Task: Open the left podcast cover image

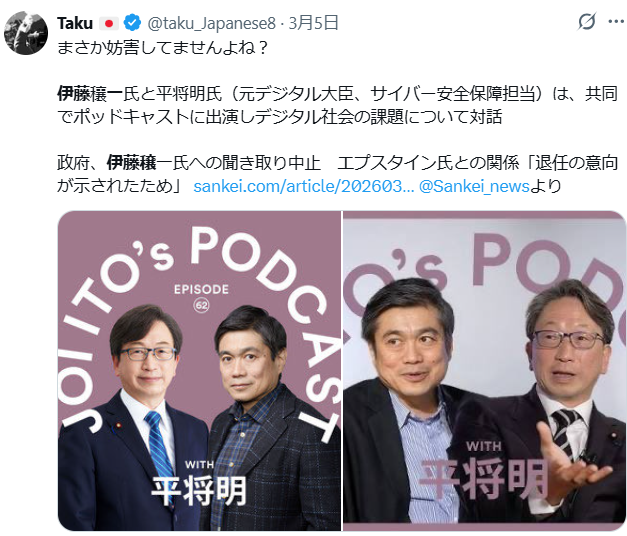Action: 200,371
